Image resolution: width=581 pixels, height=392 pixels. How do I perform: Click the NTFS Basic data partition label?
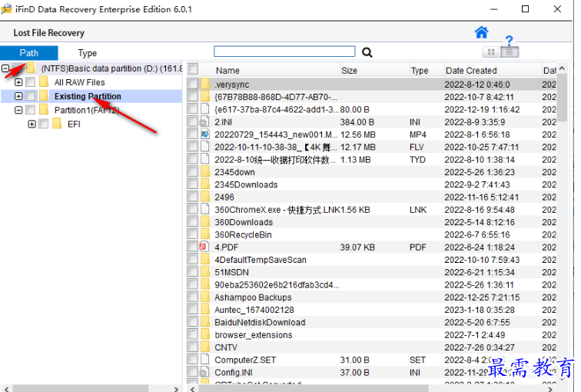[111, 68]
